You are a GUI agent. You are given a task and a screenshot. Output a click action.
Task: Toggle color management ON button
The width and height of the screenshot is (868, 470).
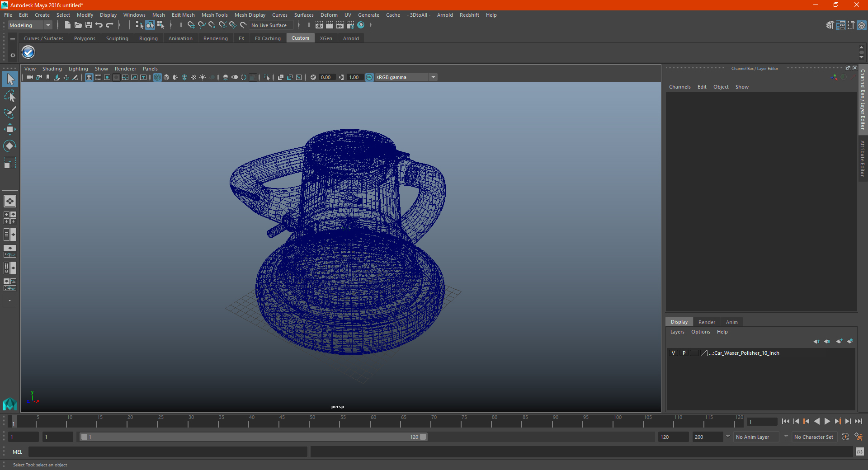pos(369,77)
